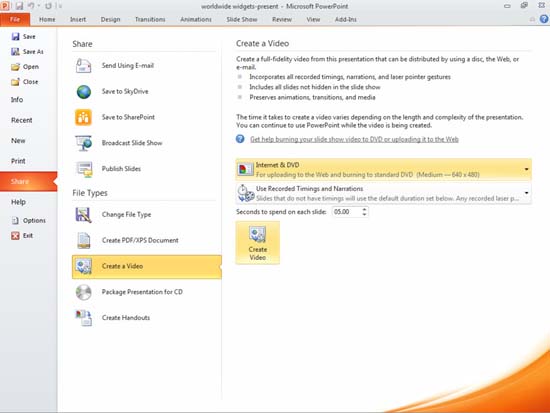The image size is (550, 413).
Task: Select Info in backstage sidebar
Action: 17,100
